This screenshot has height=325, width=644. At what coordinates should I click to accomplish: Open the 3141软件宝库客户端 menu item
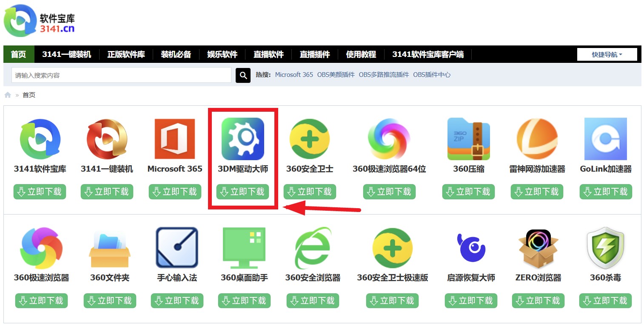(x=428, y=54)
